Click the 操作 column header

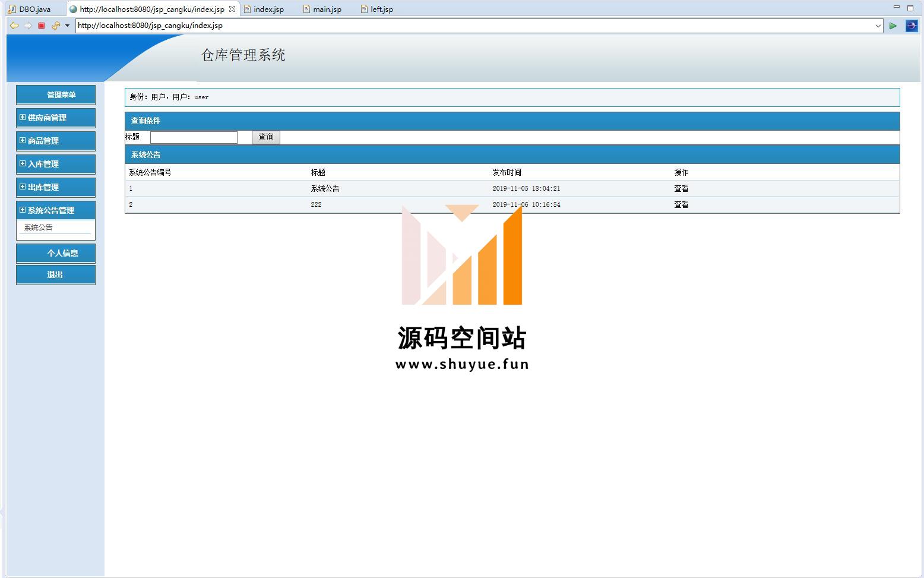click(x=681, y=172)
